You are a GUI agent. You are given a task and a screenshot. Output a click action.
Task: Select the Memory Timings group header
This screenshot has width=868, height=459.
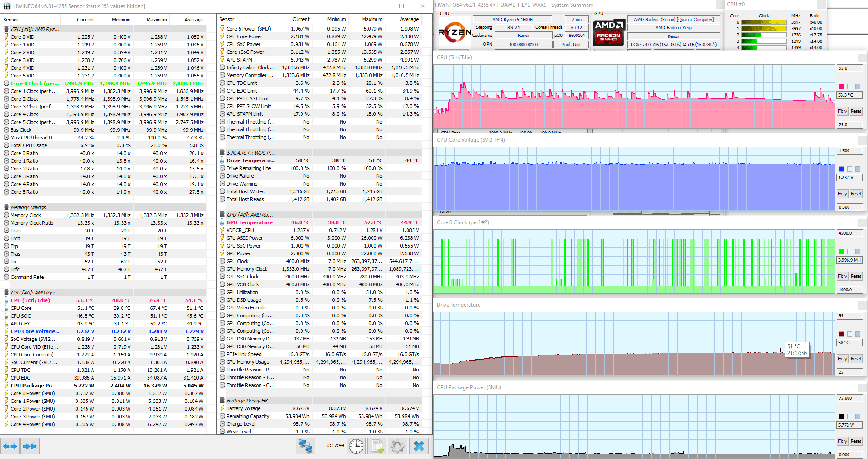(x=103, y=207)
